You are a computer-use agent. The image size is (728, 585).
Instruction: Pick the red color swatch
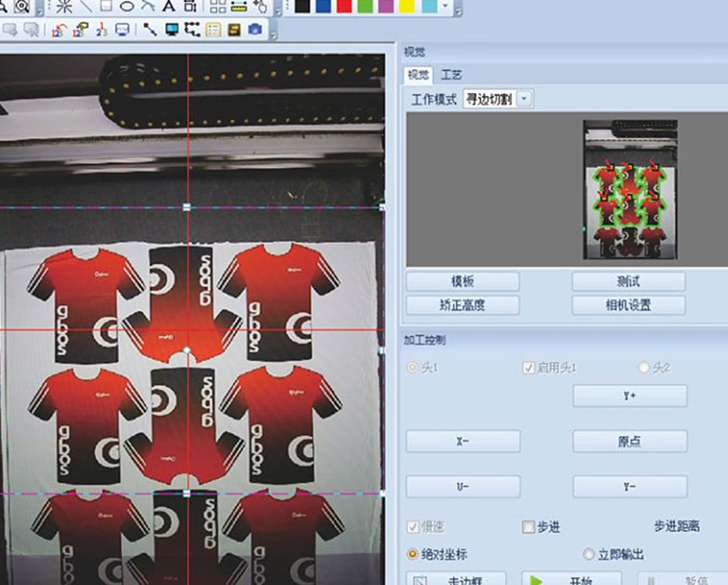(344, 7)
